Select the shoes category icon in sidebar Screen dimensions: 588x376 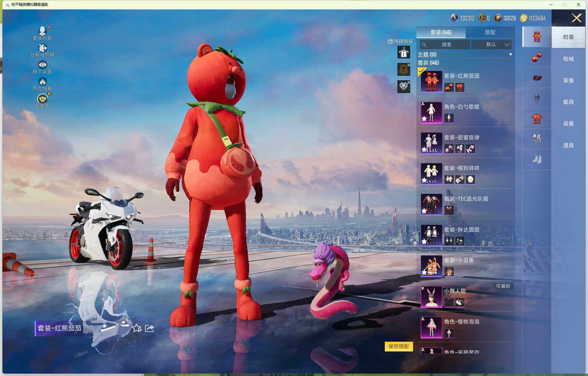537,159
